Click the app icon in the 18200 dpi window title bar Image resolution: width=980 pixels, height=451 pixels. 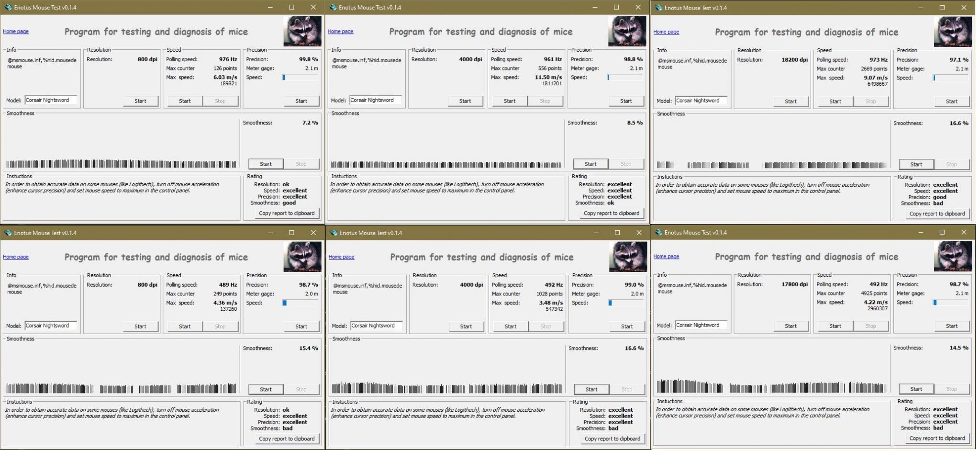pyautogui.click(x=658, y=8)
